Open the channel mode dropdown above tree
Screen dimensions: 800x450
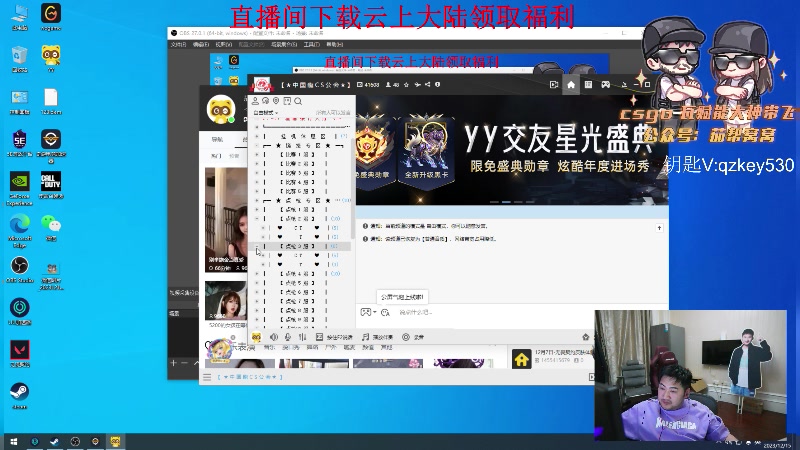coord(265,112)
